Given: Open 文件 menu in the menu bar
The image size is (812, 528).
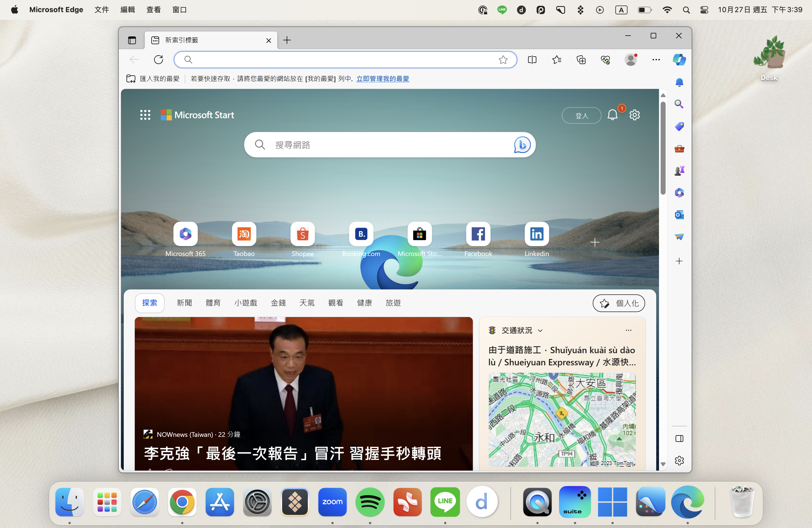Looking at the screenshot, I should tap(102, 10).
